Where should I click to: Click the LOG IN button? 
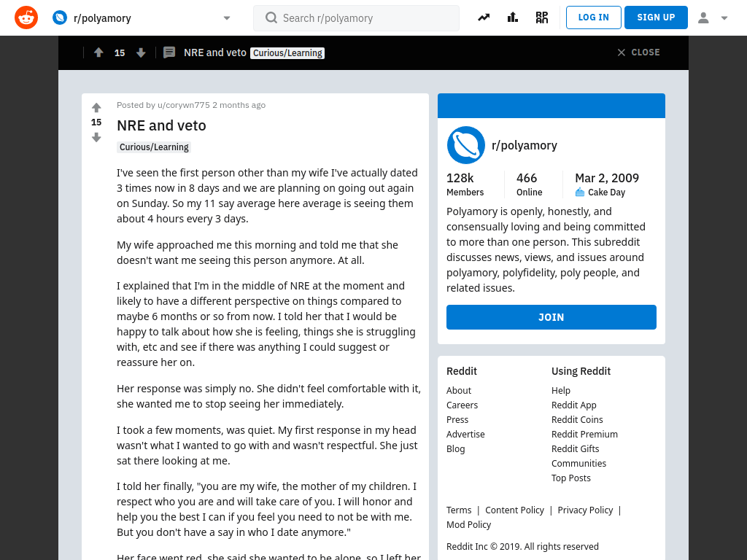coord(594,17)
